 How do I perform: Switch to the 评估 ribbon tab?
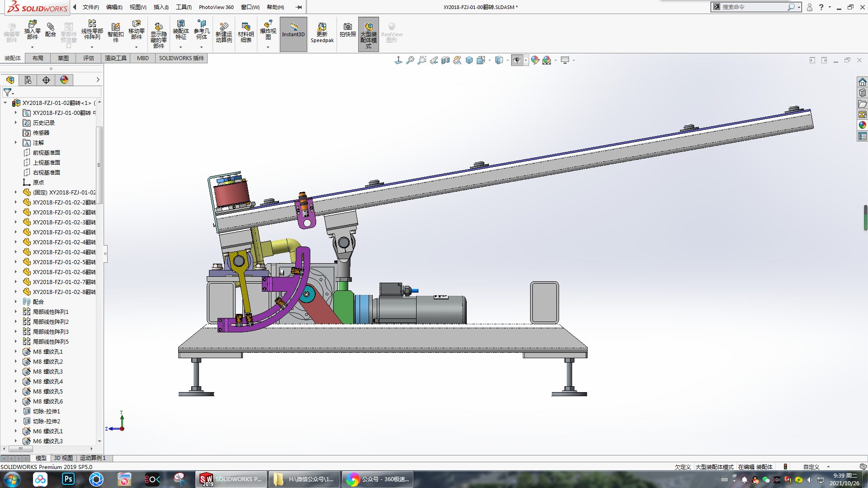[x=88, y=58]
